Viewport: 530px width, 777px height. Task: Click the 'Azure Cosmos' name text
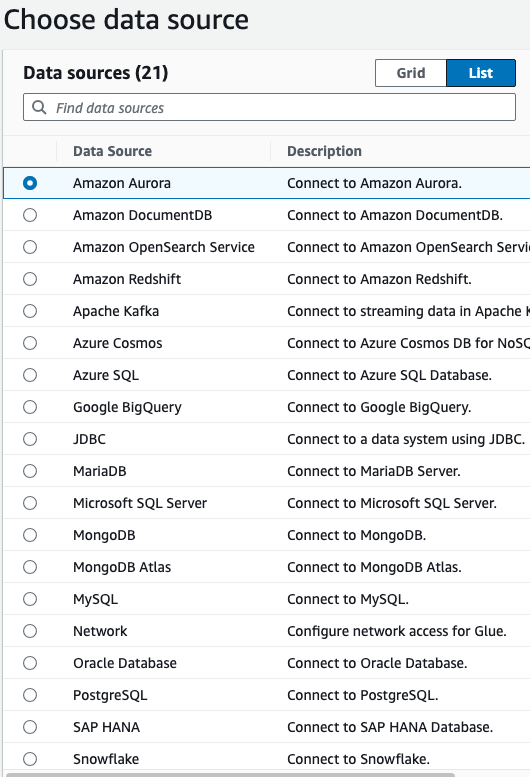click(118, 343)
